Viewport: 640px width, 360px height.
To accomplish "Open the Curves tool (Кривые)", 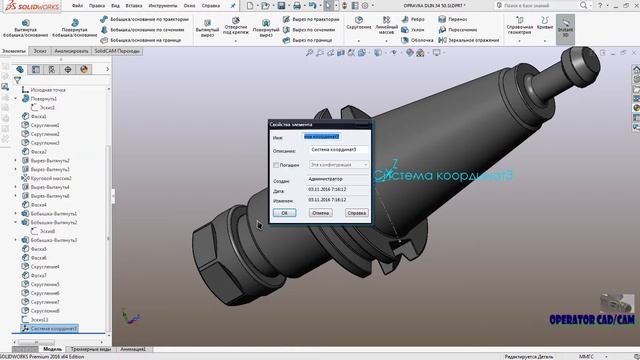I will (545, 23).
